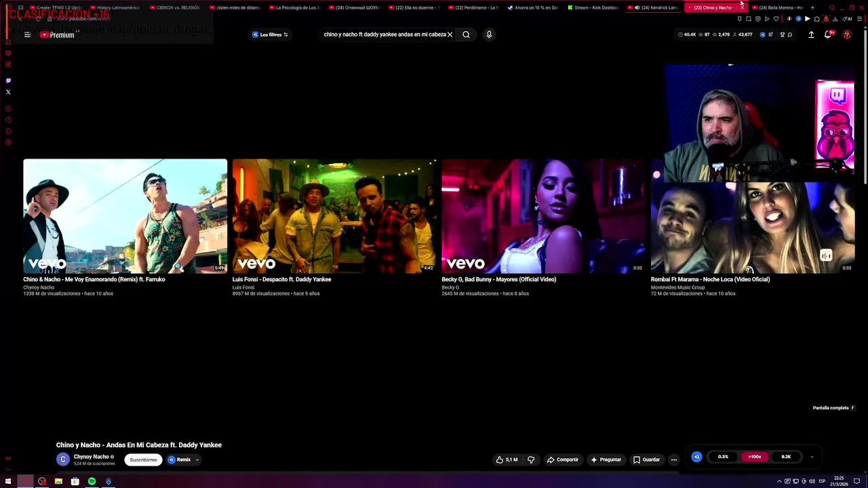Open the Windows Start button
868x488 pixels.
coord(8,481)
